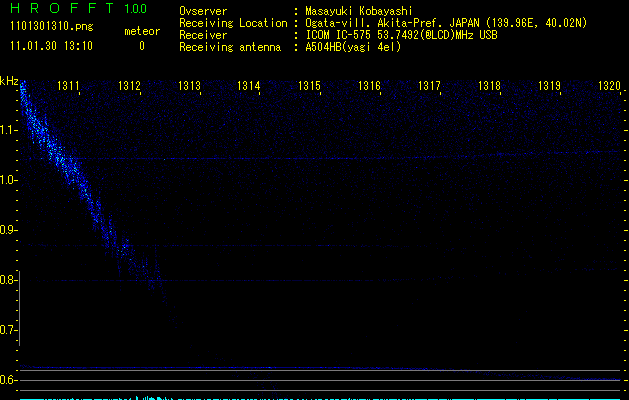Screen dimensions: 629x400
Task: Click the Ovserver field label
Action: coord(203,11)
